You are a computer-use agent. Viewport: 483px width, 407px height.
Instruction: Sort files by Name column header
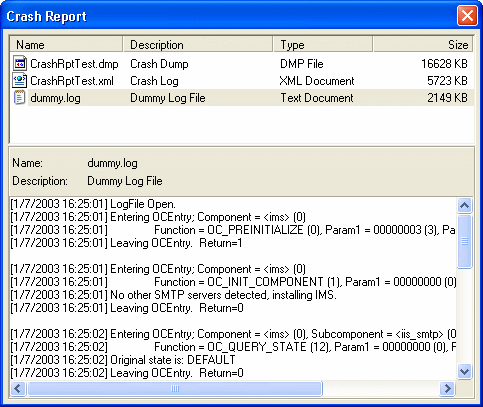(x=66, y=44)
